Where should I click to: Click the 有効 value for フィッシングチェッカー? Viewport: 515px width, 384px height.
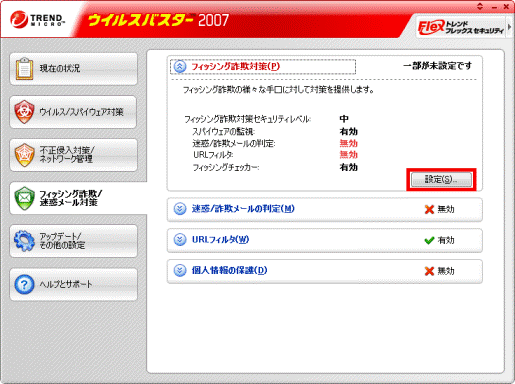[x=349, y=167]
